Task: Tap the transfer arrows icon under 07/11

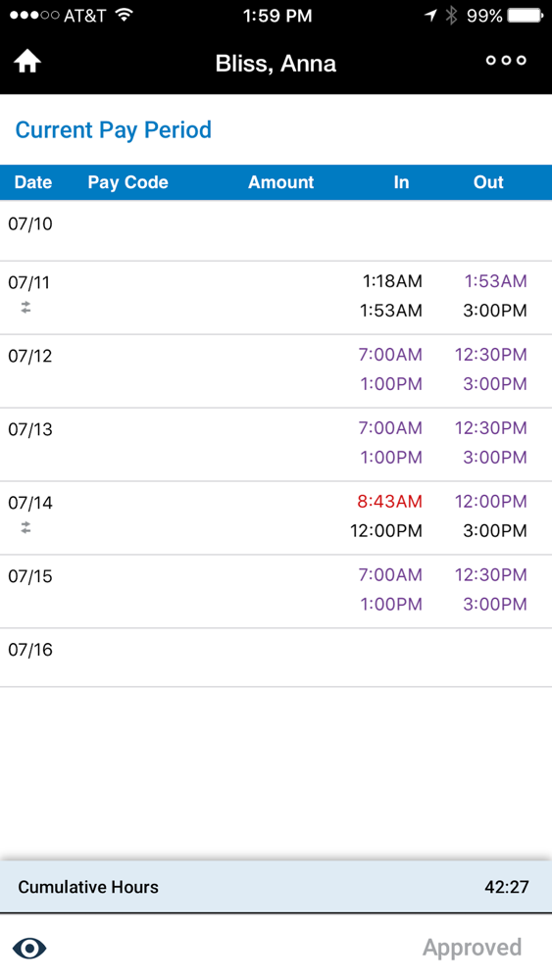Action: (x=25, y=307)
